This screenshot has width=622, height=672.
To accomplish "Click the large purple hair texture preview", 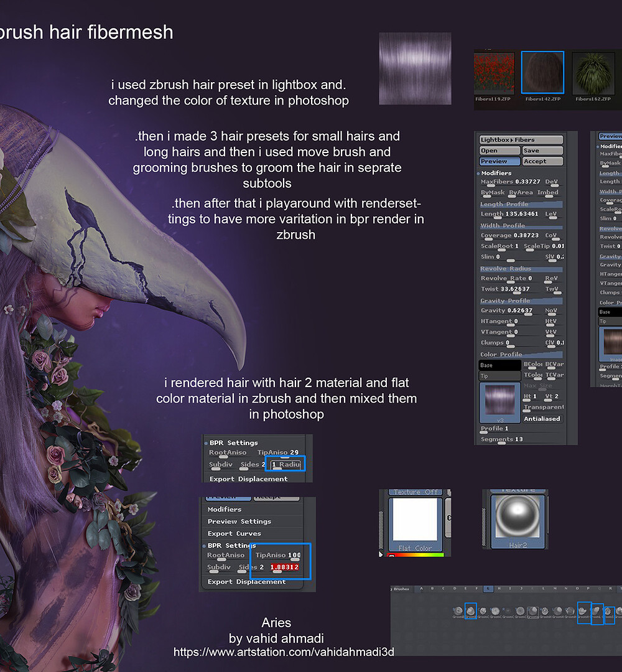I will click(x=415, y=68).
